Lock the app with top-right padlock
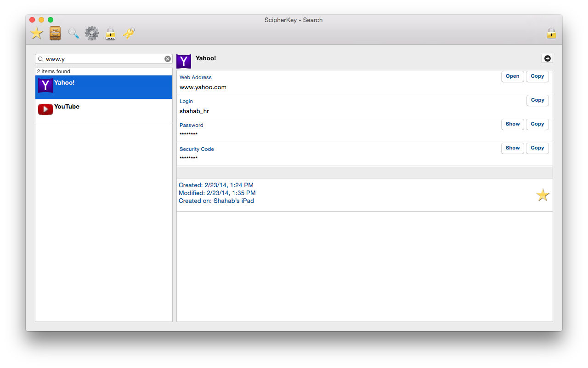 551,33
